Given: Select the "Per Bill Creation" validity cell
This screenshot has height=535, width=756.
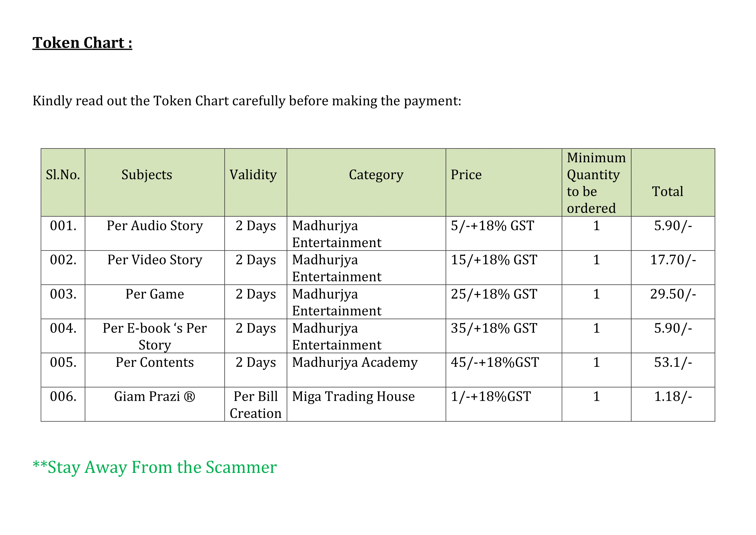Looking at the screenshot, I should (x=256, y=405).
